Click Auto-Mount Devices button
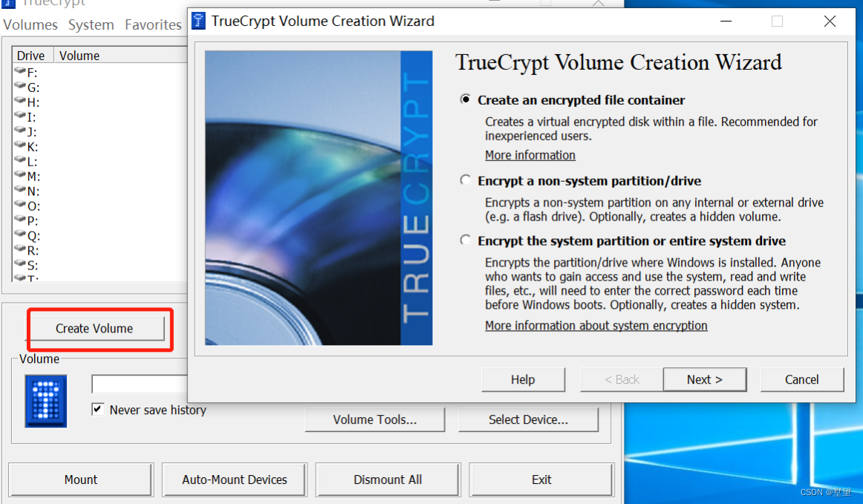This screenshot has width=863, height=504. (235, 480)
